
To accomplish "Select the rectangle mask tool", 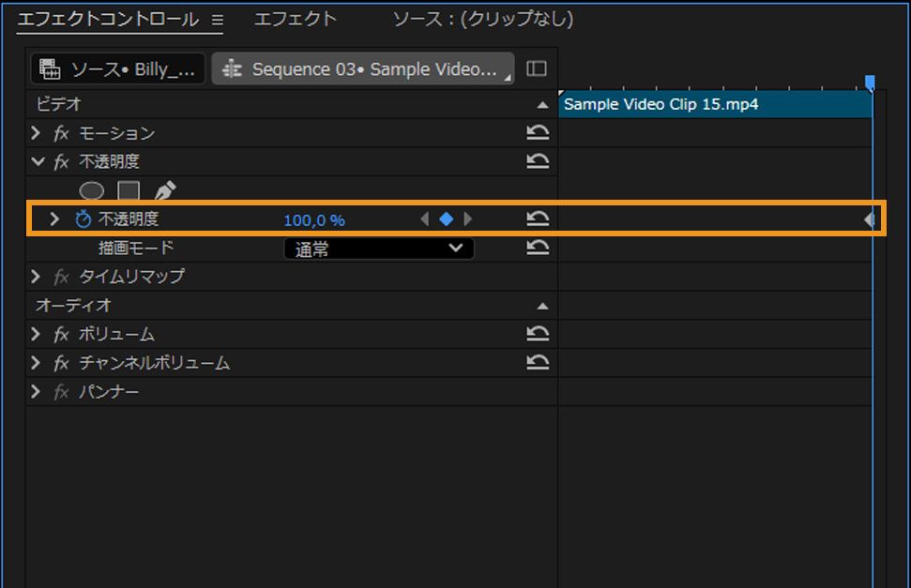I will (129, 191).
